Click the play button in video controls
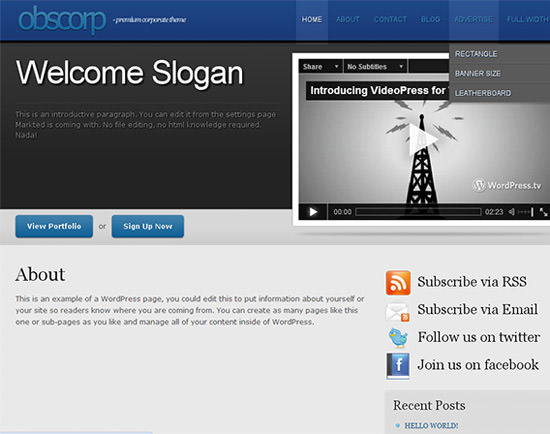Screen dimensions: 550x434 pyautogui.click(x=313, y=212)
